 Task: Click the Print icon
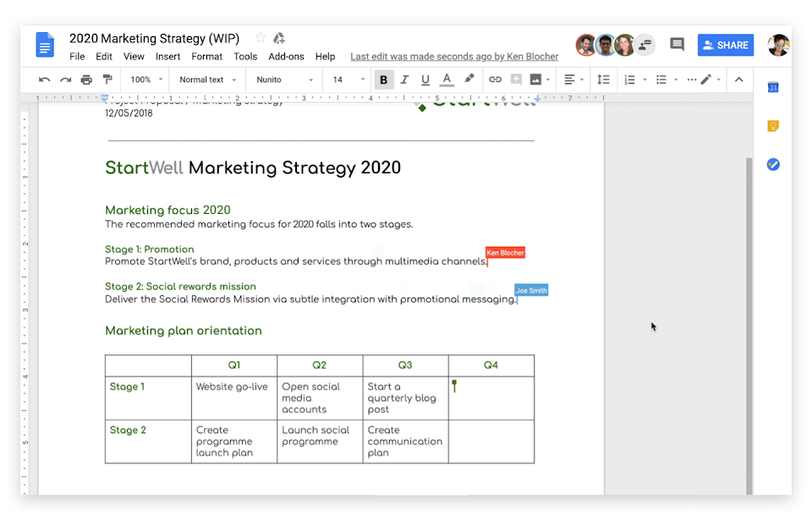point(86,79)
